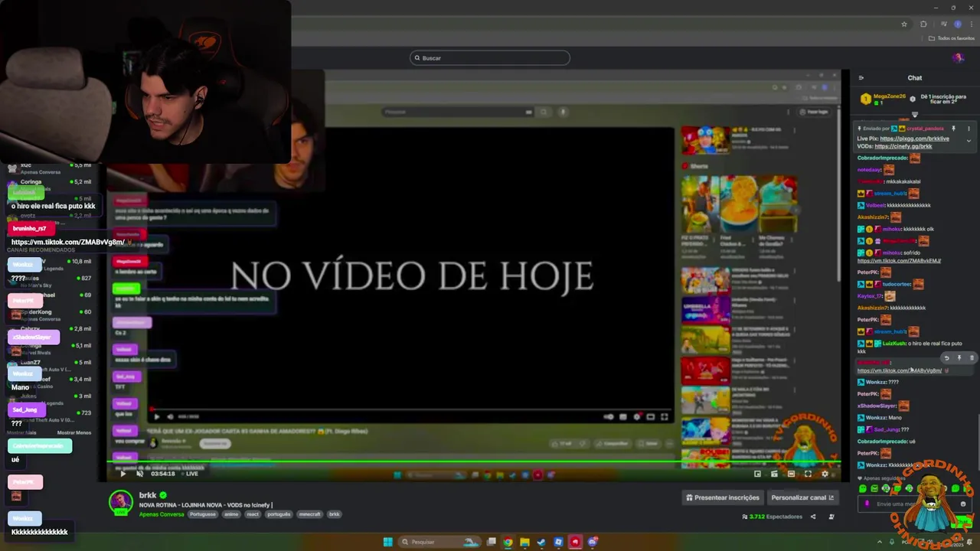The image size is (980, 551).
Task: Open Task View on the taskbar
Action: pos(491,542)
